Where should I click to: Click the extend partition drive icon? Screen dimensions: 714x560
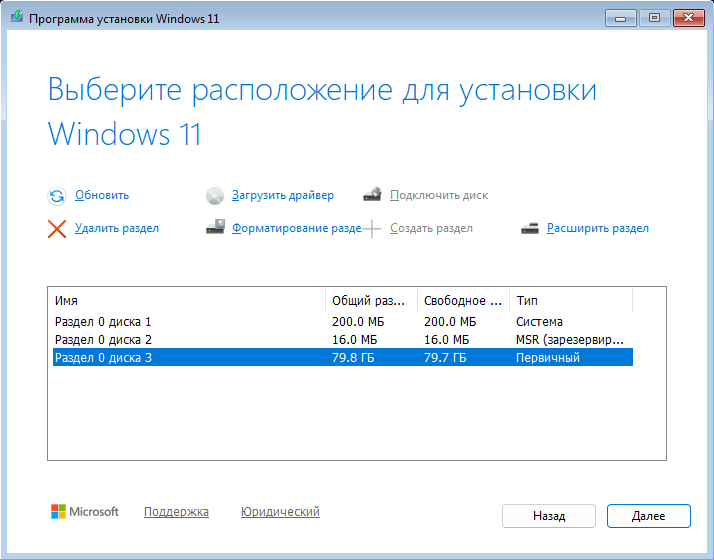pos(530,229)
